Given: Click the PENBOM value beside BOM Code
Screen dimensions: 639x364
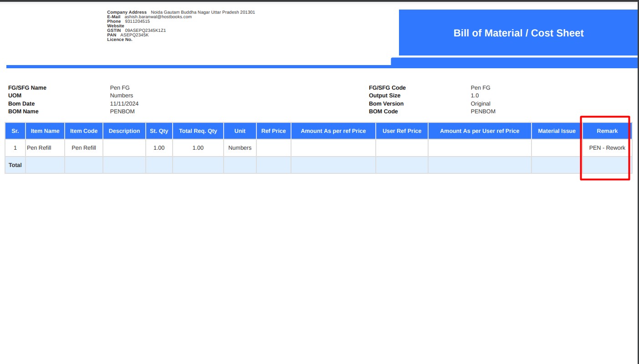Looking at the screenshot, I should [483, 111].
